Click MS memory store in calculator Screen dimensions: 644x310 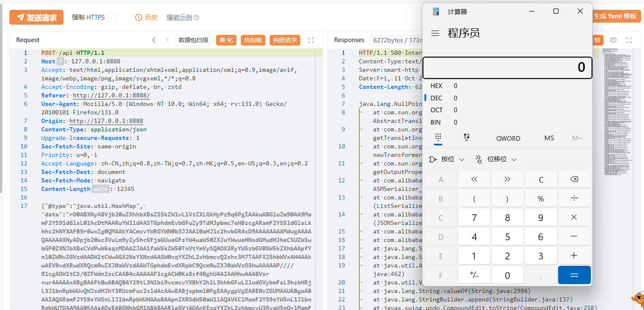click(549, 138)
